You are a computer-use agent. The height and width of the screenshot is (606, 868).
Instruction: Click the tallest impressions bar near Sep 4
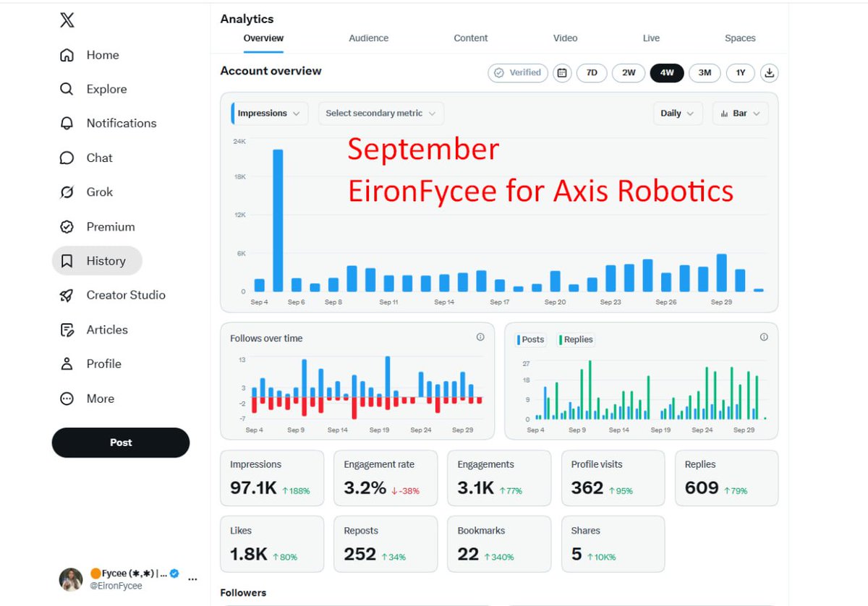click(x=278, y=221)
